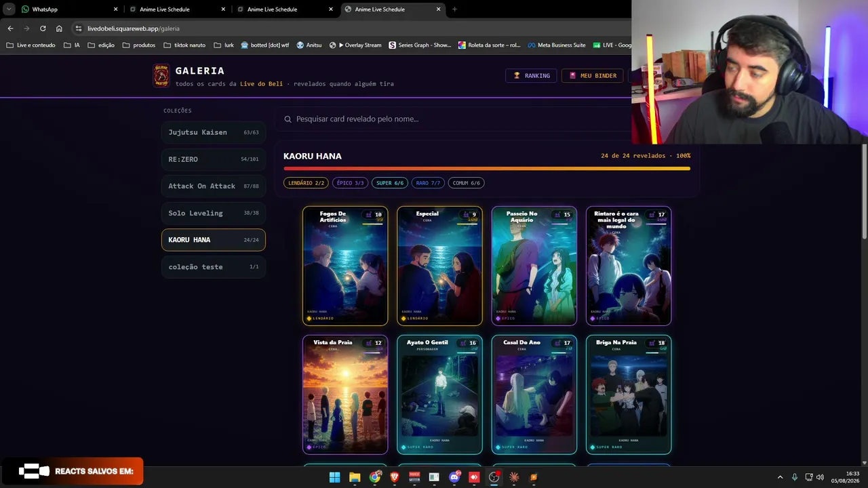Open the Roleta da sorte bookmark

click(x=490, y=45)
